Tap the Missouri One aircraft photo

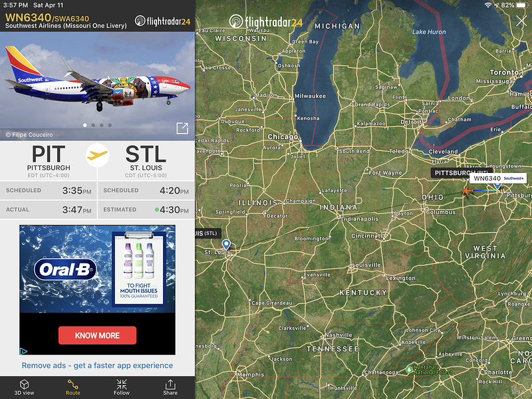(x=97, y=86)
